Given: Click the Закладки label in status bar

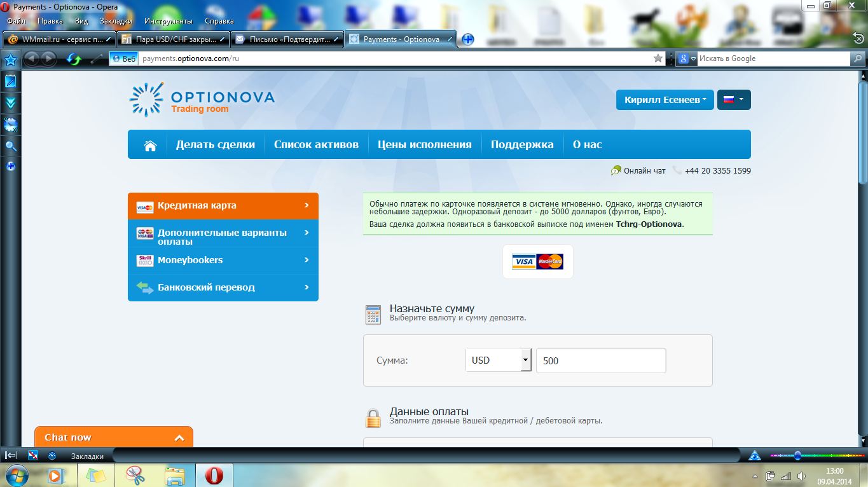Looking at the screenshot, I should click(87, 456).
